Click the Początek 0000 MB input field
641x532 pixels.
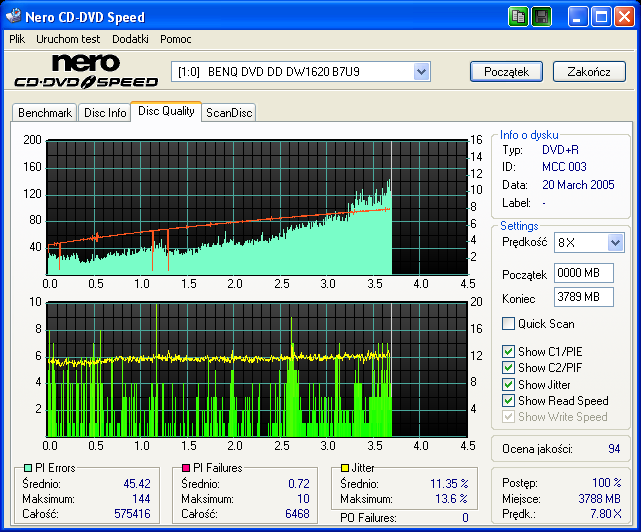coord(584,273)
